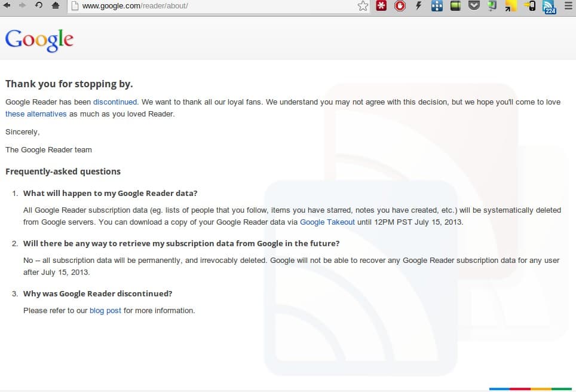Open the "these alternatives" link
The height and width of the screenshot is (392, 576).
pos(36,114)
